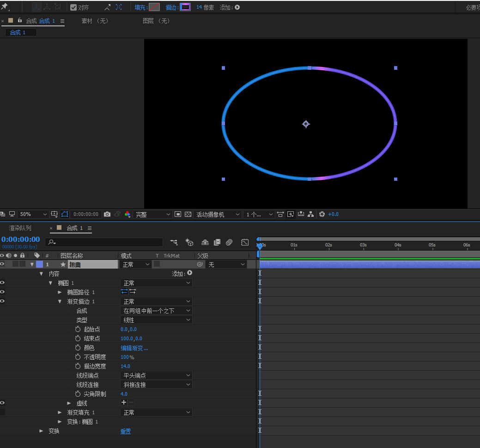This screenshot has height=448, width=480.
Task: Toggle the frame blending icon
Action: pos(217,242)
